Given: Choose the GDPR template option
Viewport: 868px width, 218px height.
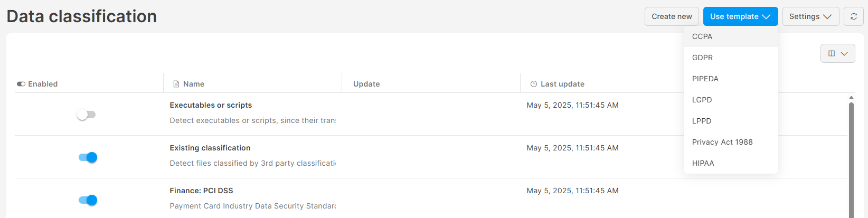Looking at the screenshot, I should tap(702, 58).
